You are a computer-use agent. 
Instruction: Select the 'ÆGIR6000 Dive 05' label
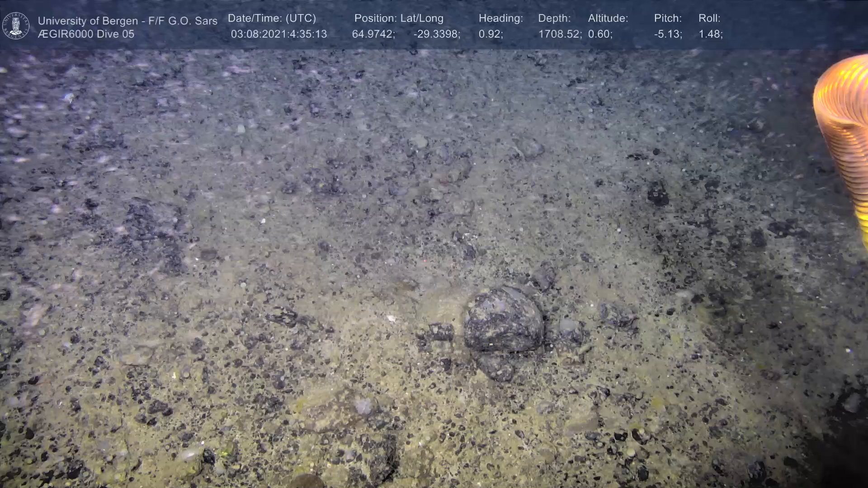(86, 34)
